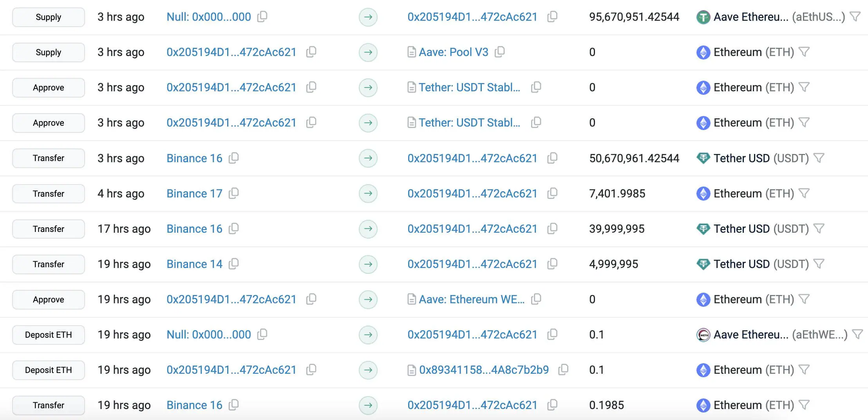Open the Aave: Pool V3 contract link

click(453, 52)
